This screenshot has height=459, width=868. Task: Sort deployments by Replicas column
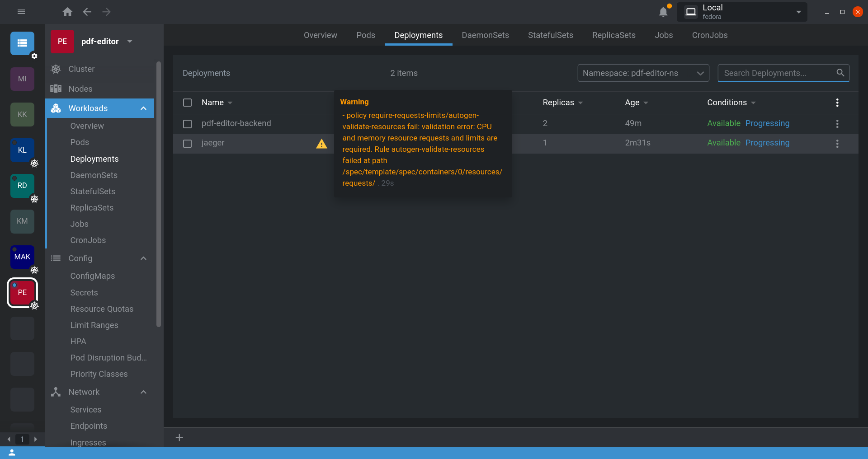(563, 103)
